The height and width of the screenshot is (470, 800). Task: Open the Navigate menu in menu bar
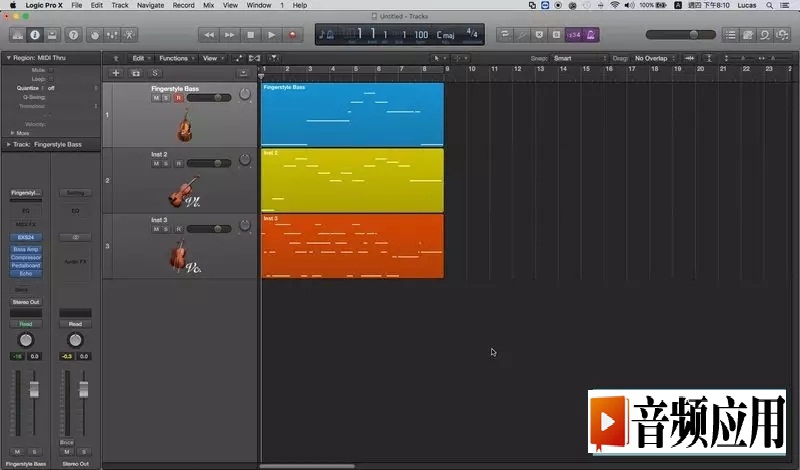[151, 5]
